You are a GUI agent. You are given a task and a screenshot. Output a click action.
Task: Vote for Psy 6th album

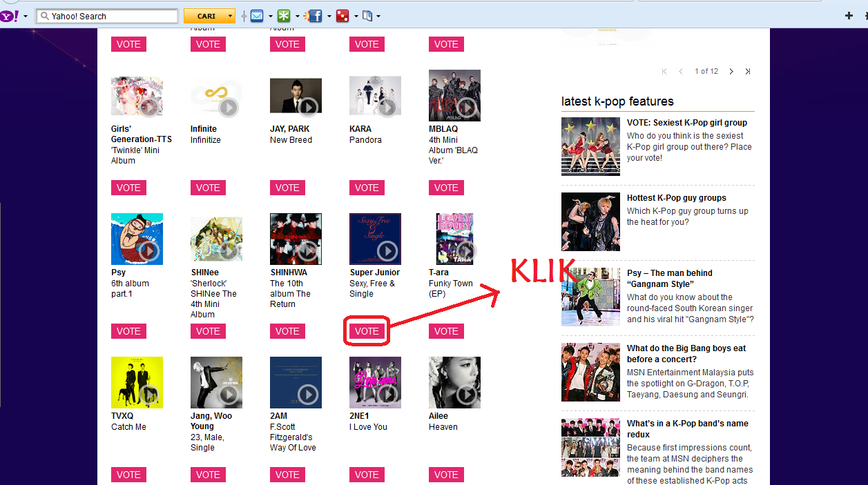click(128, 331)
